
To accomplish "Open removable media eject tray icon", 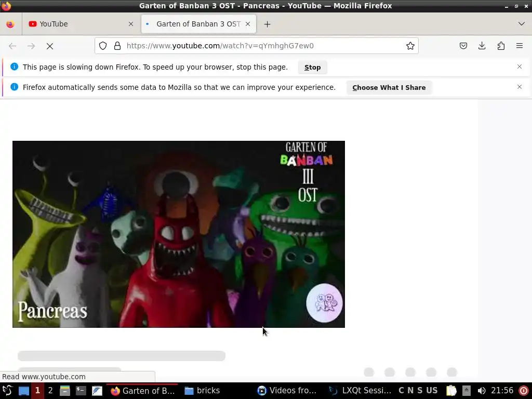I will (467, 391).
